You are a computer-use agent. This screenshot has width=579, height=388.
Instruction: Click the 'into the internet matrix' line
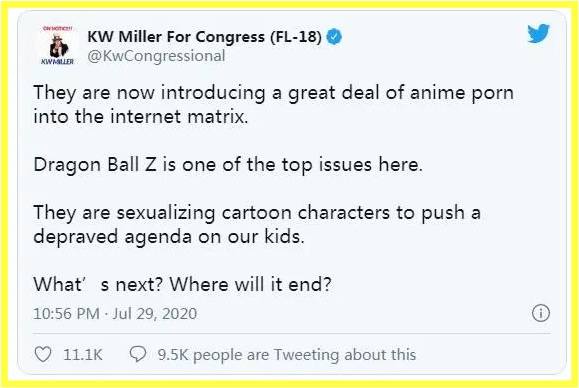point(141,117)
